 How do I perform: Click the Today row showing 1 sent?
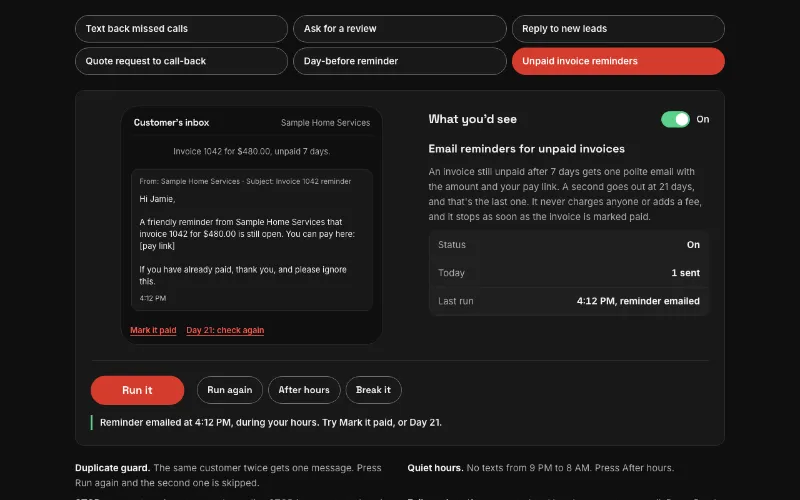click(x=569, y=273)
